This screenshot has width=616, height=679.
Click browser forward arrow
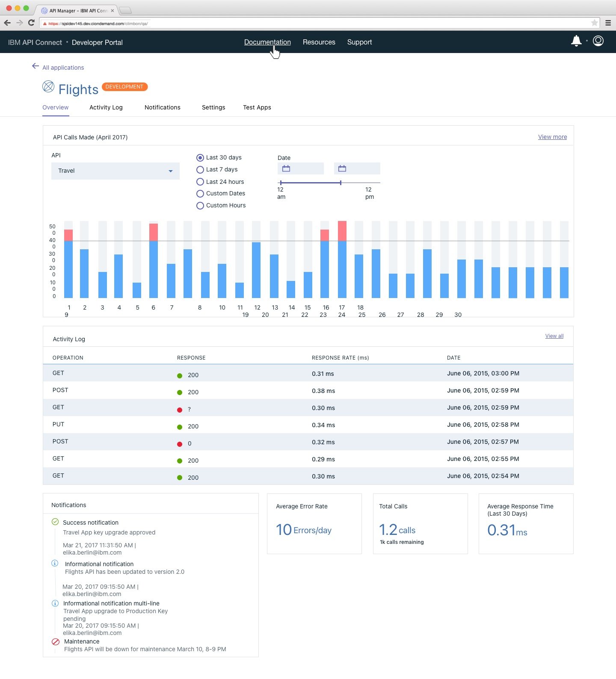tap(19, 23)
